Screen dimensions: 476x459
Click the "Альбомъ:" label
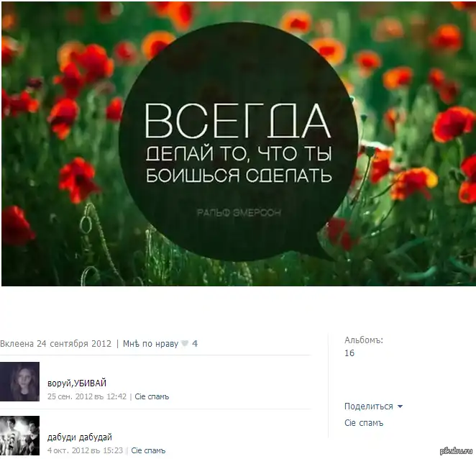pos(364,340)
